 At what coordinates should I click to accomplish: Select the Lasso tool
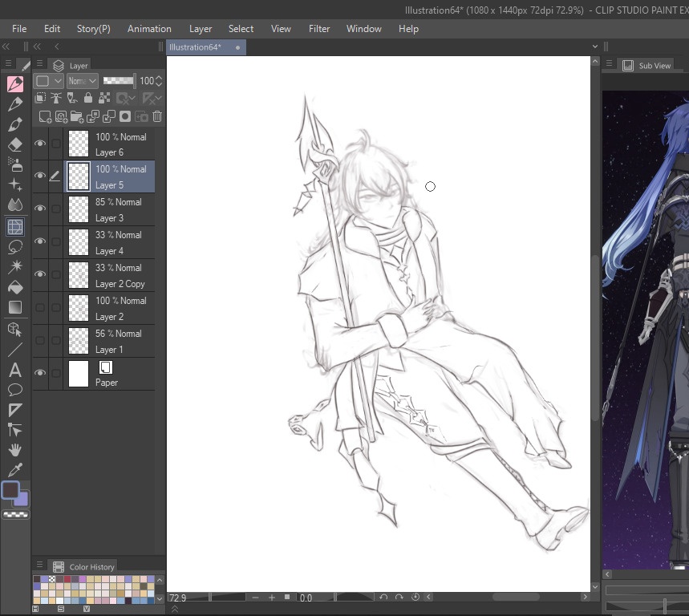click(x=15, y=247)
